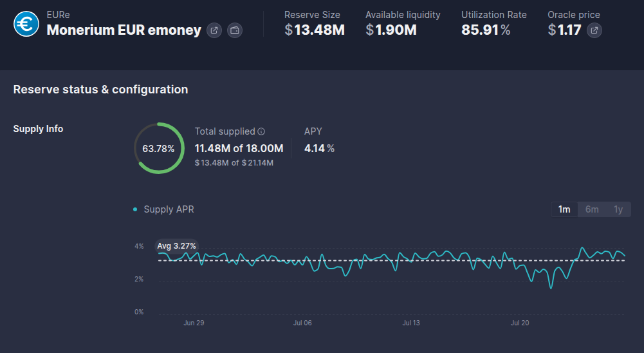Click the Avg 3.27% chart label
The width and height of the screenshot is (644, 353).
tap(177, 246)
